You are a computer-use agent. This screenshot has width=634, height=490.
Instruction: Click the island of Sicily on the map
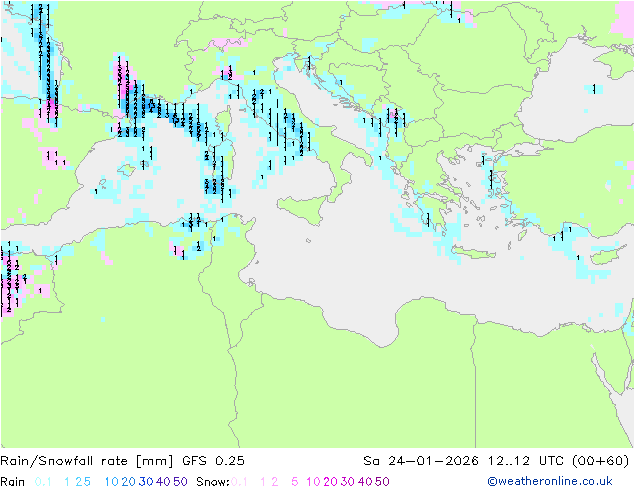tap(305, 208)
